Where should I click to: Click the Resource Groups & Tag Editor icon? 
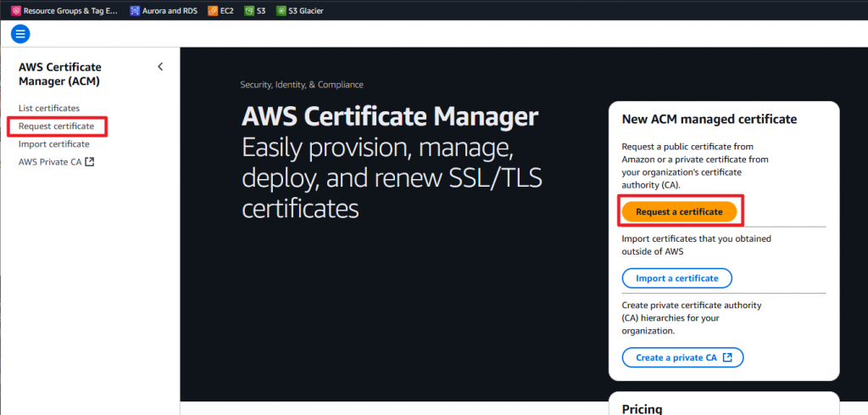16,10
